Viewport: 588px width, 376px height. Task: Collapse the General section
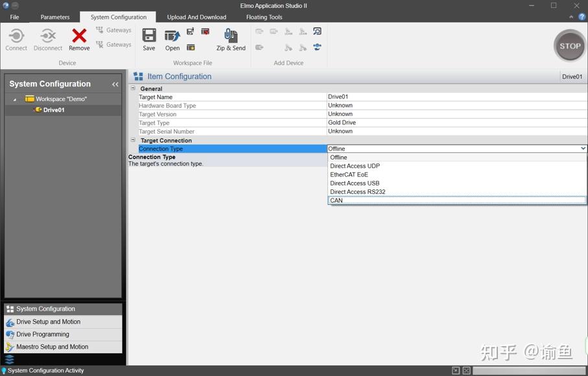tap(133, 88)
